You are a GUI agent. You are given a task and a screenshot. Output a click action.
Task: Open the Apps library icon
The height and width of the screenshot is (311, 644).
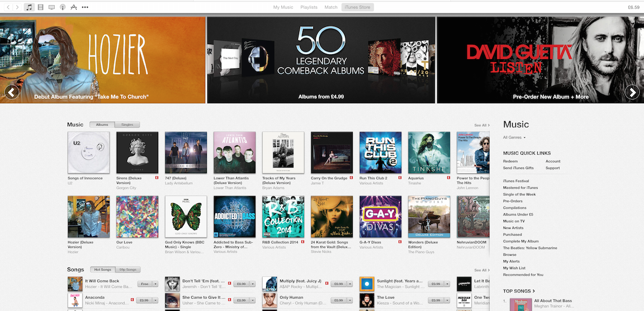74,7
